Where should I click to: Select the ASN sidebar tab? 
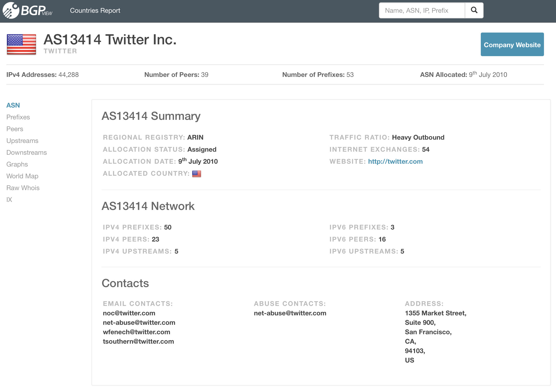coord(13,105)
